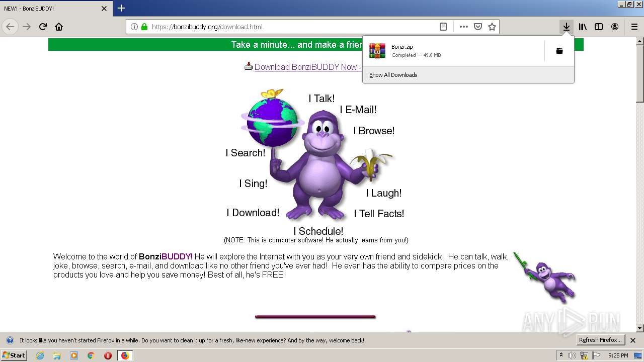Open the Windows Start menu
This screenshot has height=362, width=644.
(14, 355)
